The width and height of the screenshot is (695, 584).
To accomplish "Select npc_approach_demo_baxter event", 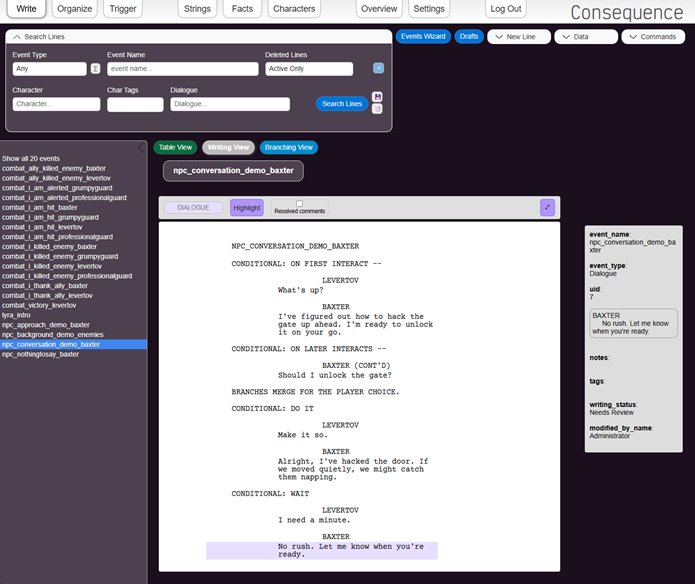I will [46, 325].
